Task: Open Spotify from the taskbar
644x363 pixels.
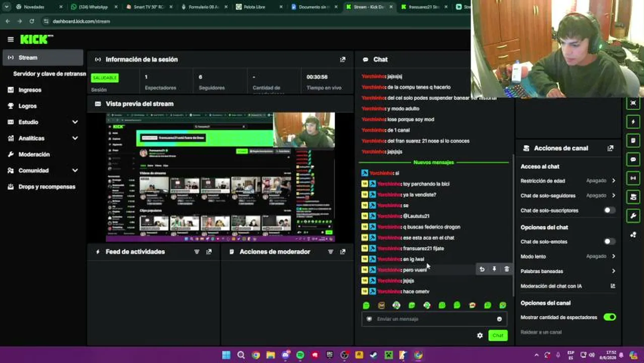Action: (x=300, y=355)
